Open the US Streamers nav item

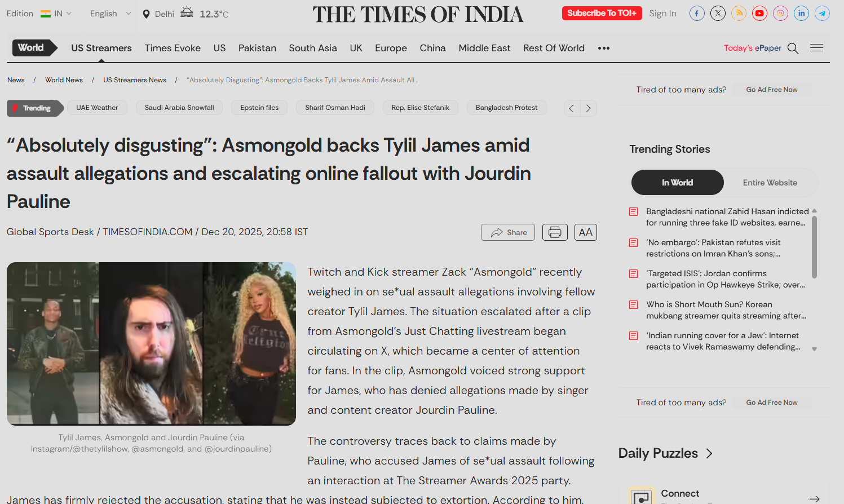(x=101, y=48)
